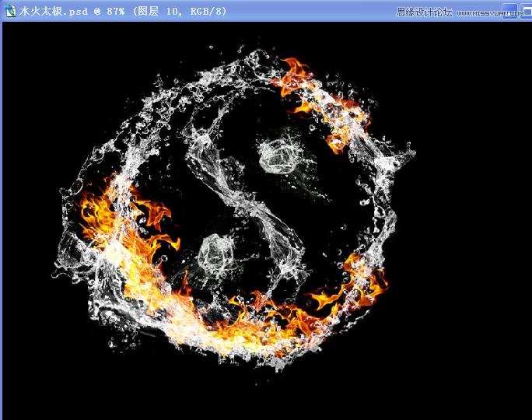Maximize the document window
Screen dimensions: 532x420
point(526,11)
